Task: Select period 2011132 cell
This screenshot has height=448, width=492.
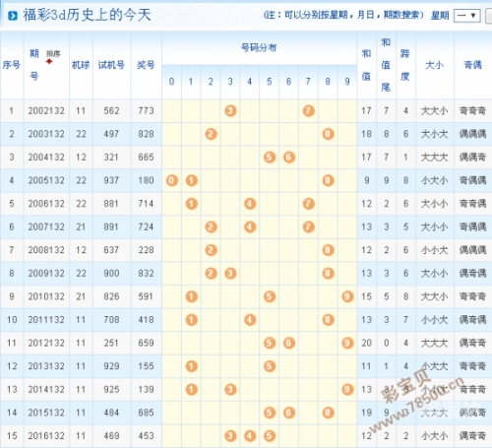Action: click(46, 320)
